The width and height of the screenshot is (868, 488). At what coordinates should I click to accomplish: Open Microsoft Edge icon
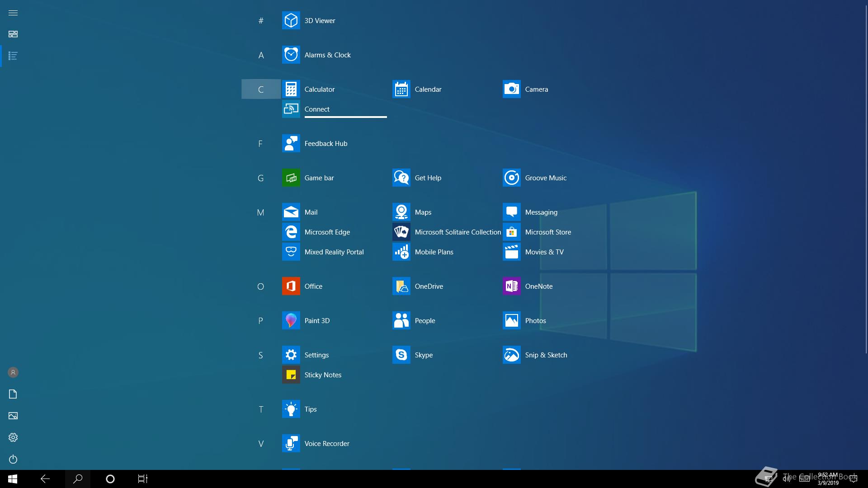tap(291, 232)
